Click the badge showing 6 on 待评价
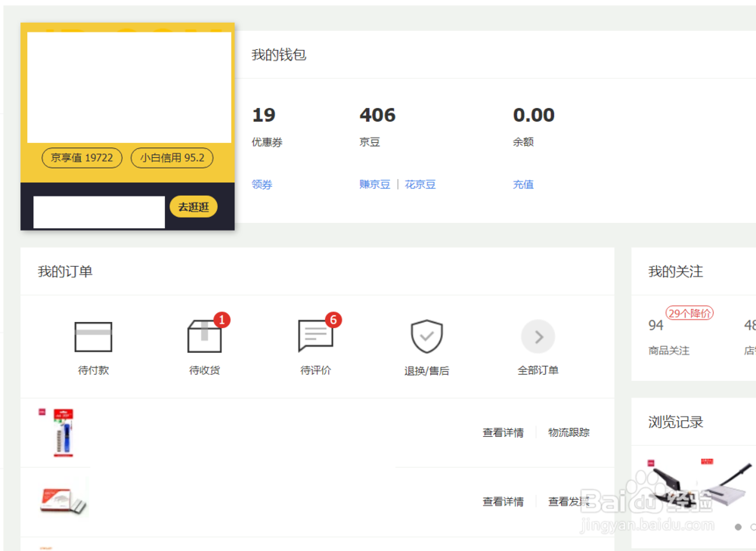 pos(332,320)
